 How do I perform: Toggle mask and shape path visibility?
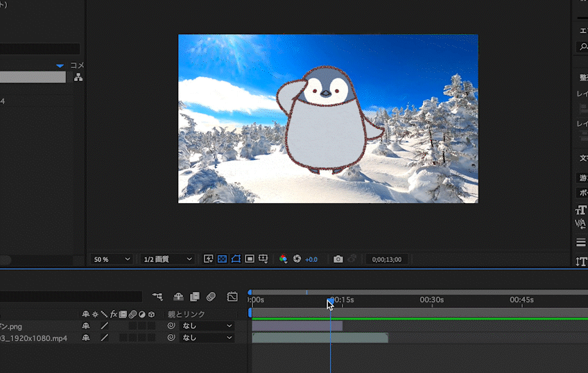[236, 259]
